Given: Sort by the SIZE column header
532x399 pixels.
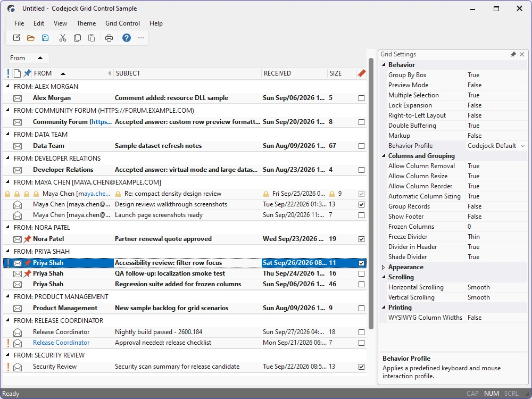Looking at the screenshot, I should coord(342,73).
